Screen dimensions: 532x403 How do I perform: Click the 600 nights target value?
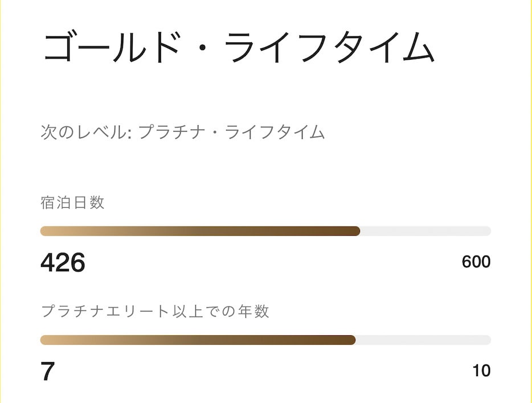(476, 262)
